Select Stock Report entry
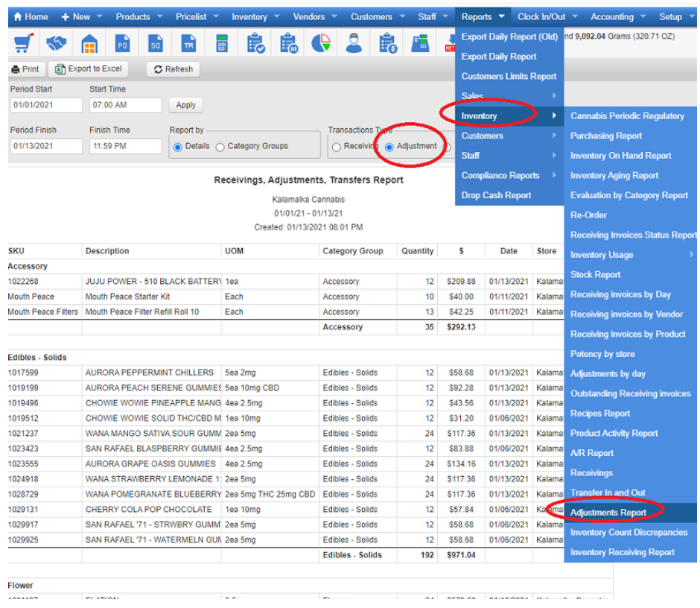Image resolution: width=700 pixels, height=608 pixels. [x=630, y=274]
